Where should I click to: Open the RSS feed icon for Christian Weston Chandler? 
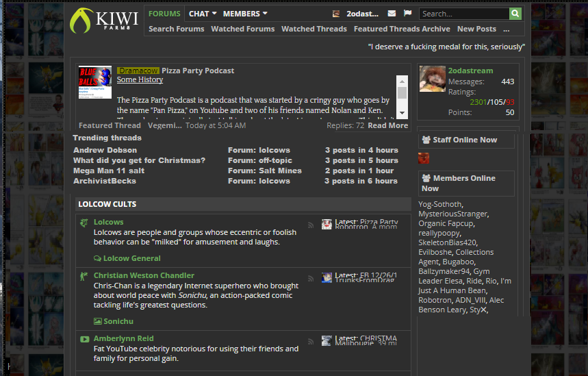click(311, 279)
